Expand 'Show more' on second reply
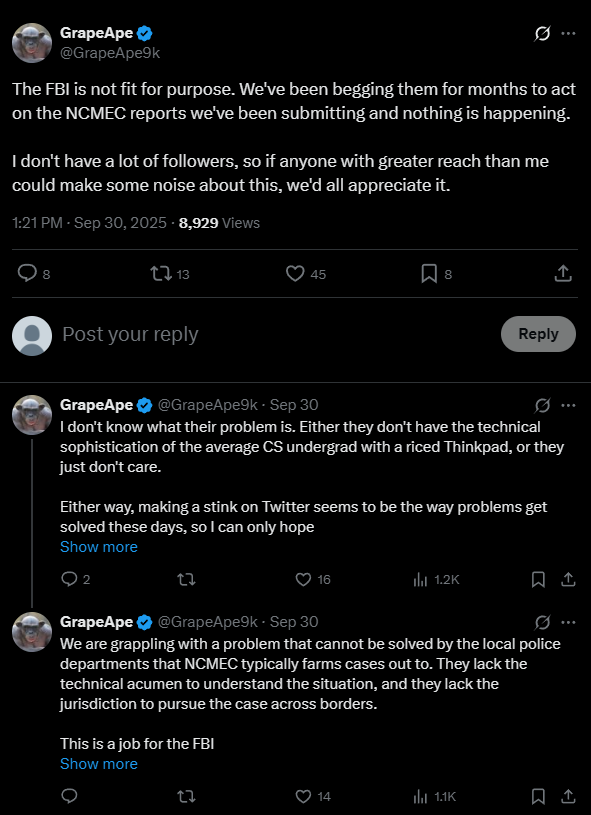Image resolution: width=591 pixels, height=815 pixels. point(99,764)
